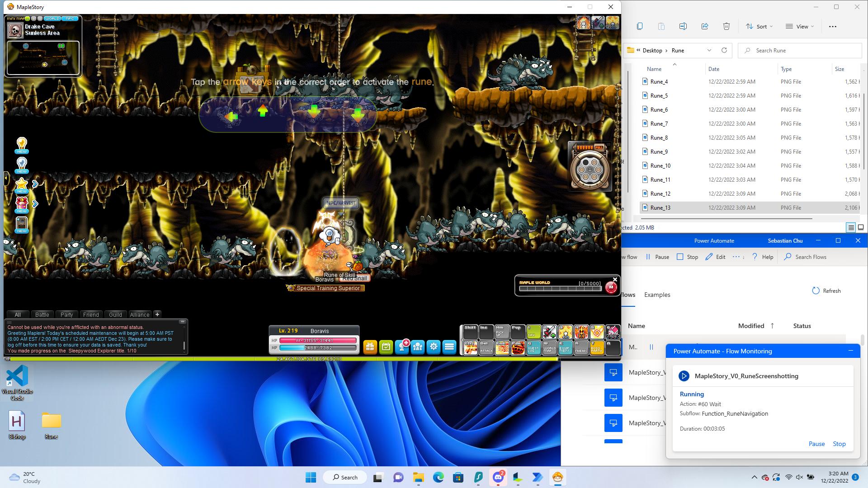
Task: Pause the flow row in Power Automate list
Action: 651,347
